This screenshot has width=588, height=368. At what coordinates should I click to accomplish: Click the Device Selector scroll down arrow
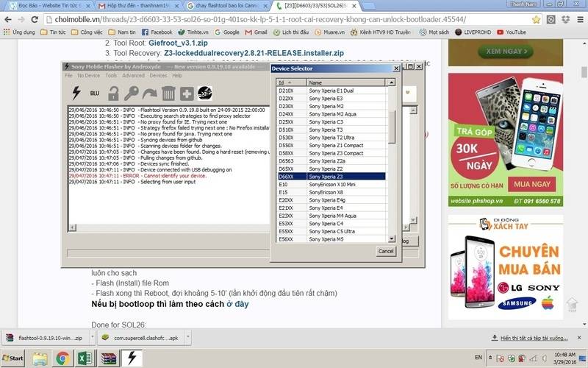(x=392, y=238)
